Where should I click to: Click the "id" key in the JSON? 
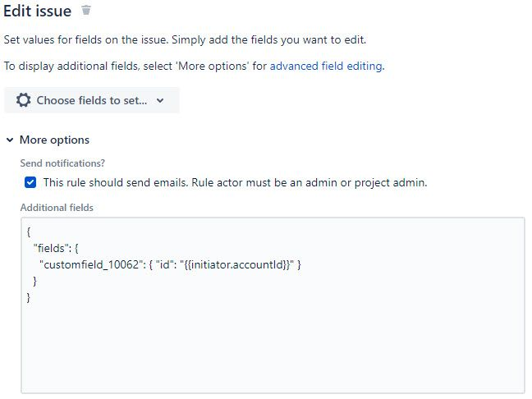coord(164,264)
